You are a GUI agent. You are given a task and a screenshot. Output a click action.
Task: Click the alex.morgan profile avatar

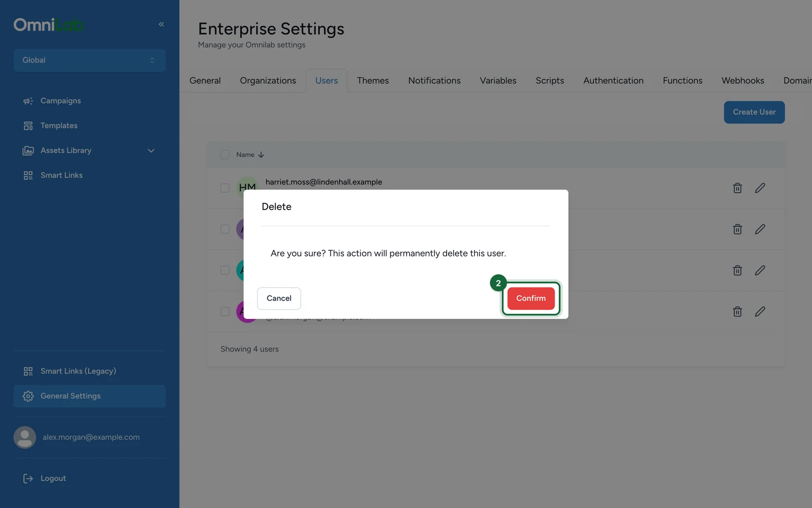(x=25, y=437)
